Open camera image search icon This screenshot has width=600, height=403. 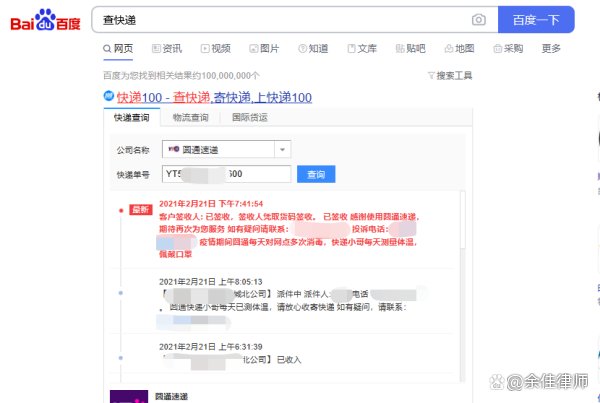point(479,20)
